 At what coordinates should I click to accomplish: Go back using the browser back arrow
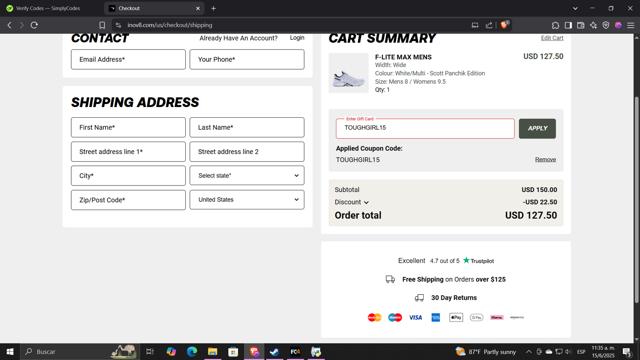click(x=9, y=25)
